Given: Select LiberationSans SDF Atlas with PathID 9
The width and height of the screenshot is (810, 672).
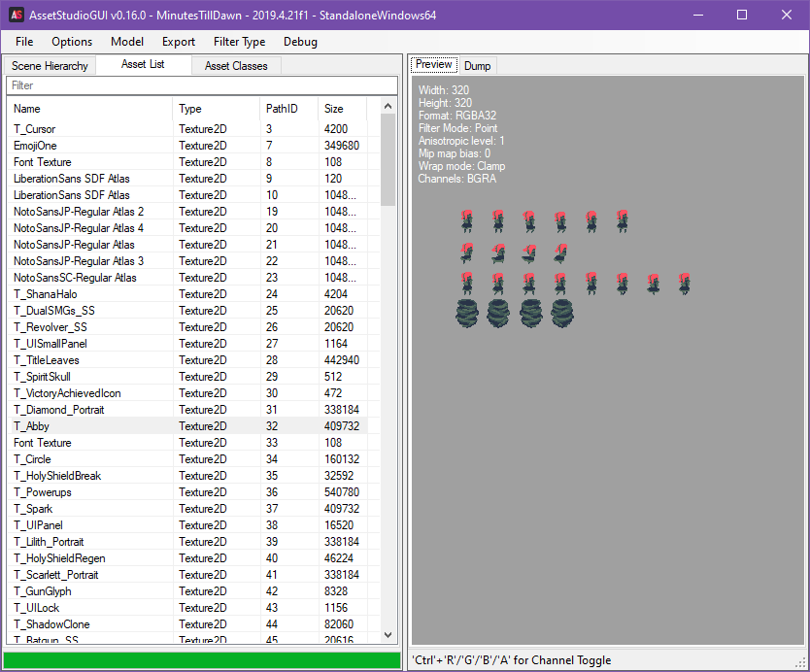Looking at the screenshot, I should (187, 179).
